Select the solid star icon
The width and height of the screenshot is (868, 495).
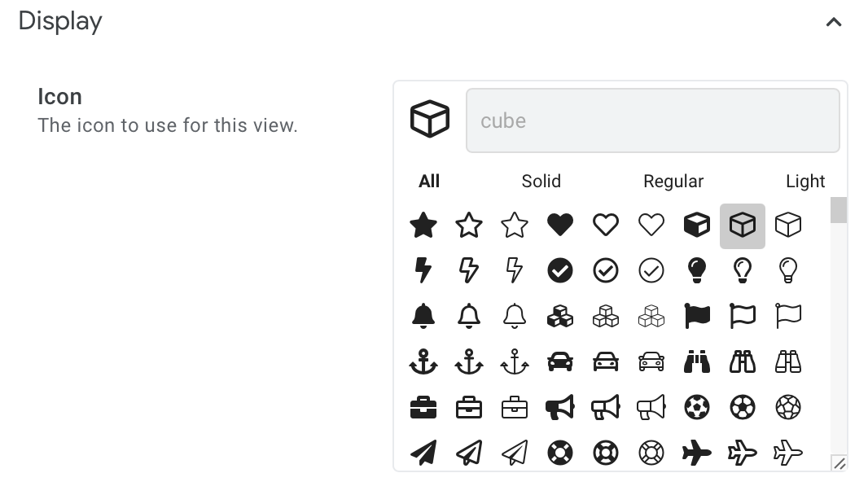click(x=423, y=225)
